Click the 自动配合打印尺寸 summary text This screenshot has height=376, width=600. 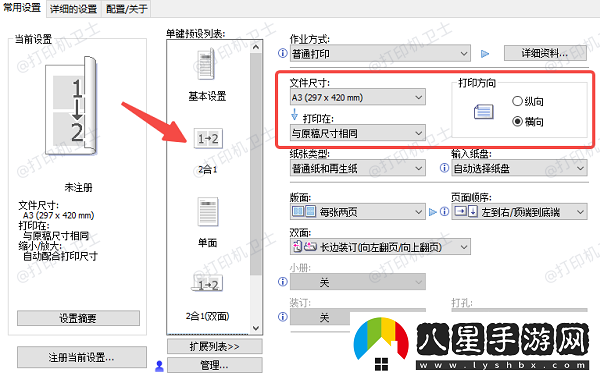(60, 256)
